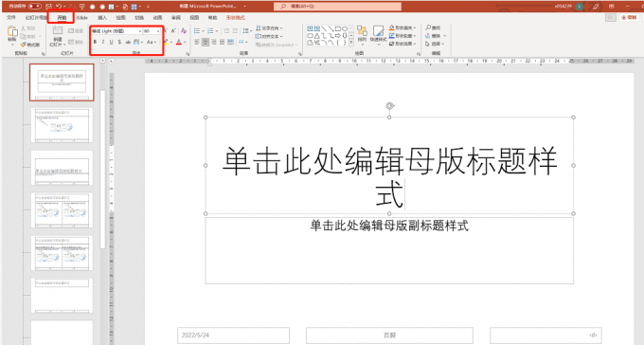
Task: Switch to the Slide Master tab
Action: tap(36, 18)
